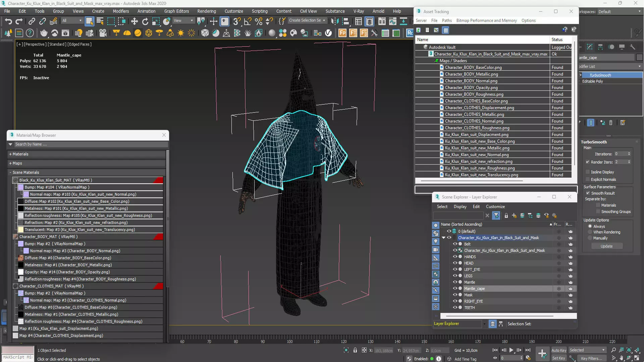Click the Zoom magnifier viewport icon
Image resolution: width=644 pixels, height=362 pixels.
pos(613,350)
